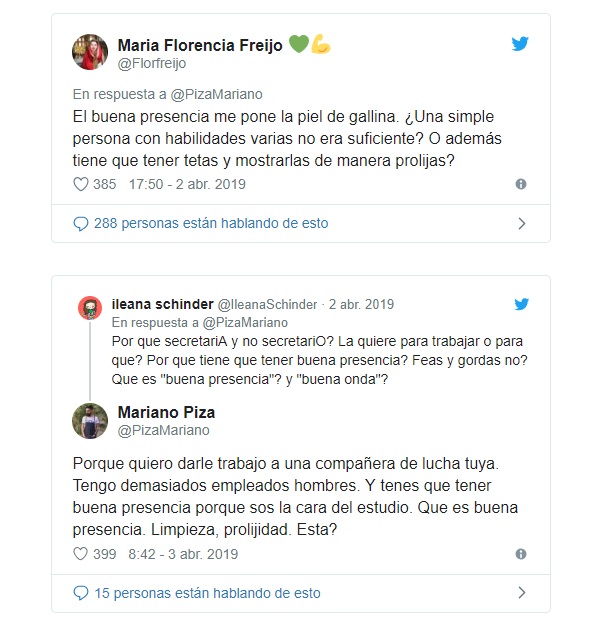Click the Twitter bird icon on Schinder's tweet
The width and height of the screenshot is (603, 627).
(521, 304)
